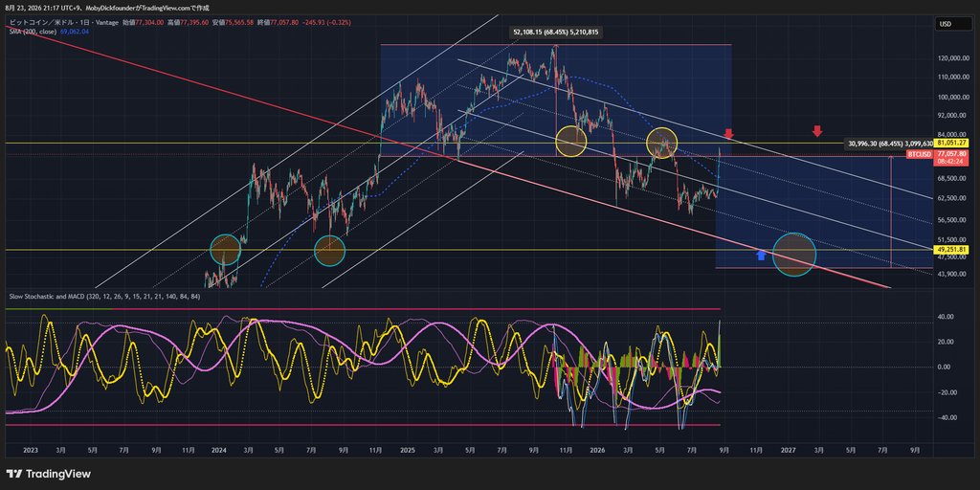Click the Slow Stochastic and MACD legend
Image resolution: width=980 pixels, height=490 pixels.
click(104, 297)
